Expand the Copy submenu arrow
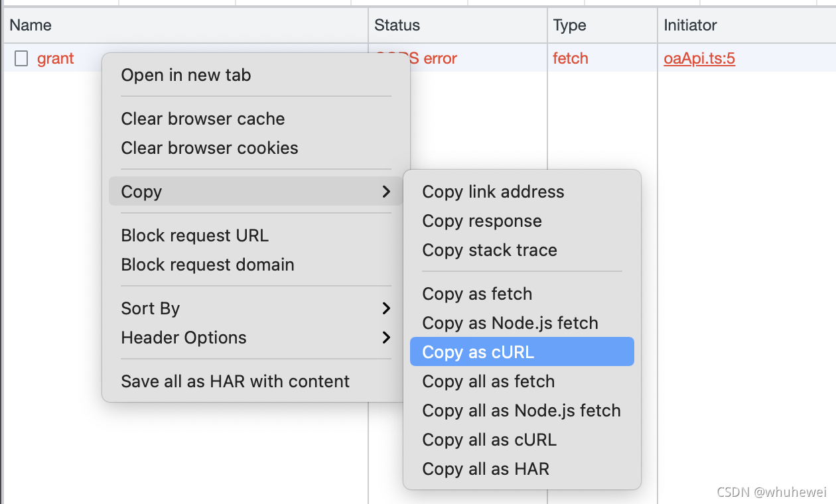Viewport: 836px width, 504px height. click(386, 192)
